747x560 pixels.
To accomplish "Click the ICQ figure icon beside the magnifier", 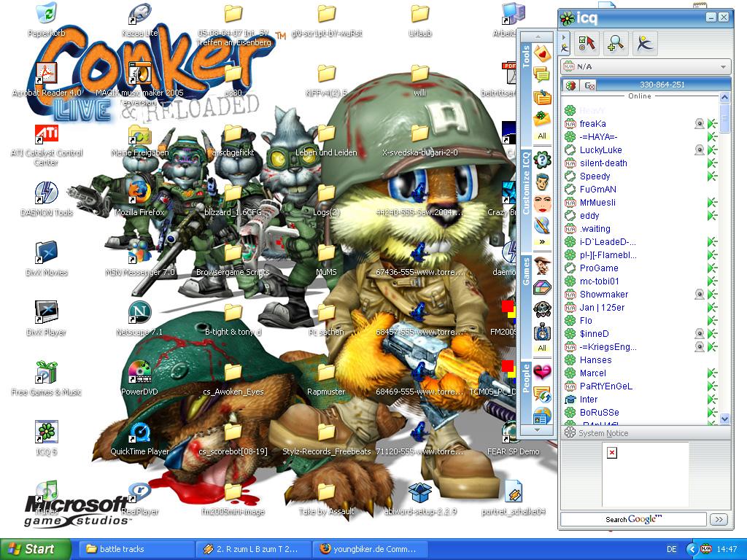I will pyautogui.click(x=645, y=44).
